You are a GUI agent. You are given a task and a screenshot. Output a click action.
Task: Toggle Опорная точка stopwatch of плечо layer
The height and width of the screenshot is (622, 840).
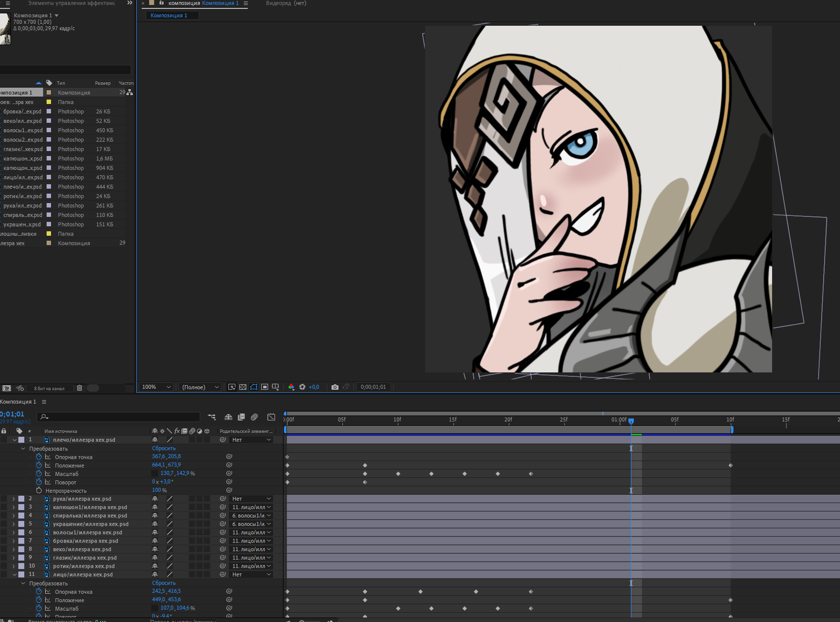coord(39,457)
